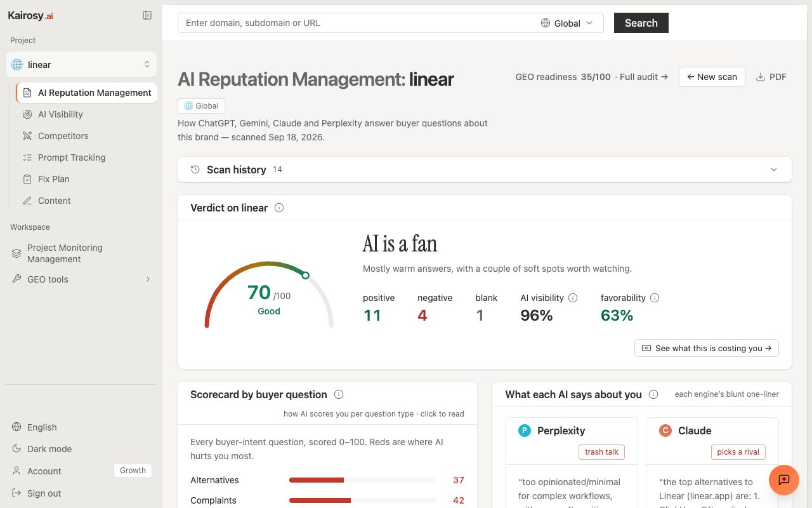
Task: Click the Kairosy.ai logo
Action: (30, 16)
